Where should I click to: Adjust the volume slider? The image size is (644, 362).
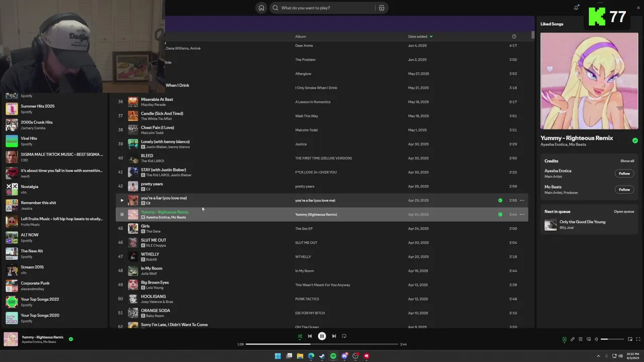click(x=612, y=339)
